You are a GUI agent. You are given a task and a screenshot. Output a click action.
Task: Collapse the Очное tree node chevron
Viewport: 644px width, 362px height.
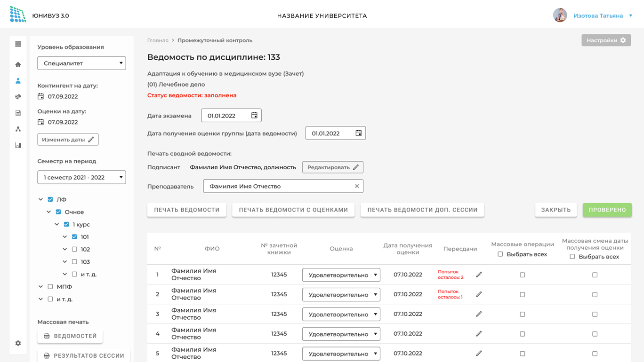coord(49,212)
